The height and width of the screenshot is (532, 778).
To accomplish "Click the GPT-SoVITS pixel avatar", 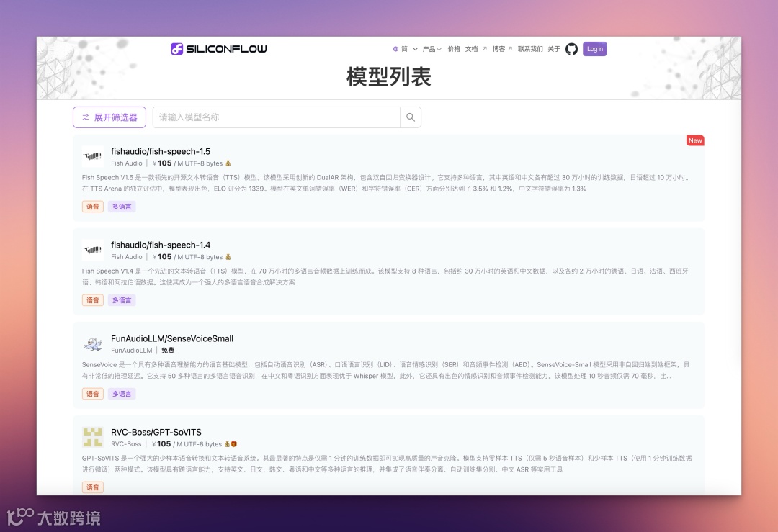I will tap(93, 437).
